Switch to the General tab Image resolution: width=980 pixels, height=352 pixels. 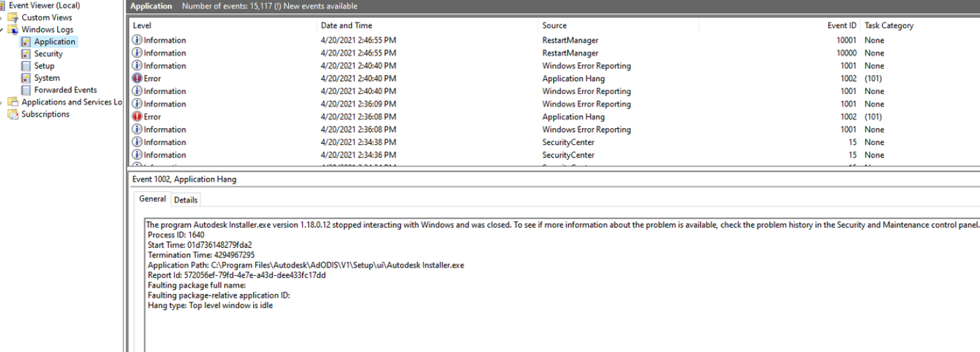(153, 199)
